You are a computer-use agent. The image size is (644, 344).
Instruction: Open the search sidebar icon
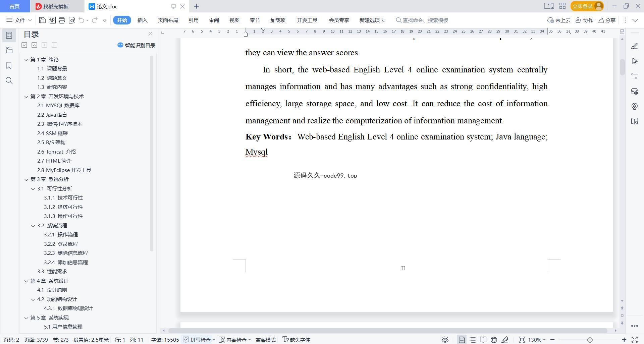(9, 80)
